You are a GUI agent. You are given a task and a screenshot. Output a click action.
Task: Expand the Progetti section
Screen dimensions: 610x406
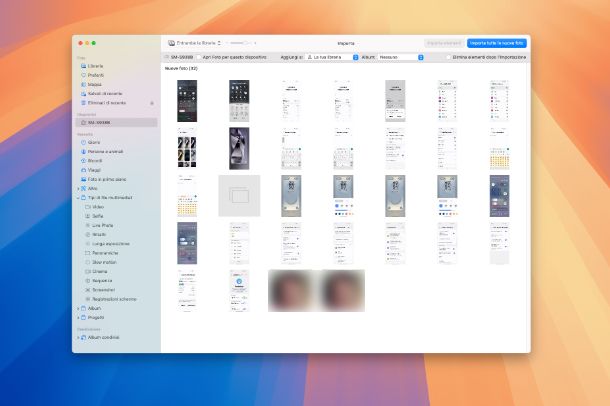(x=79, y=318)
